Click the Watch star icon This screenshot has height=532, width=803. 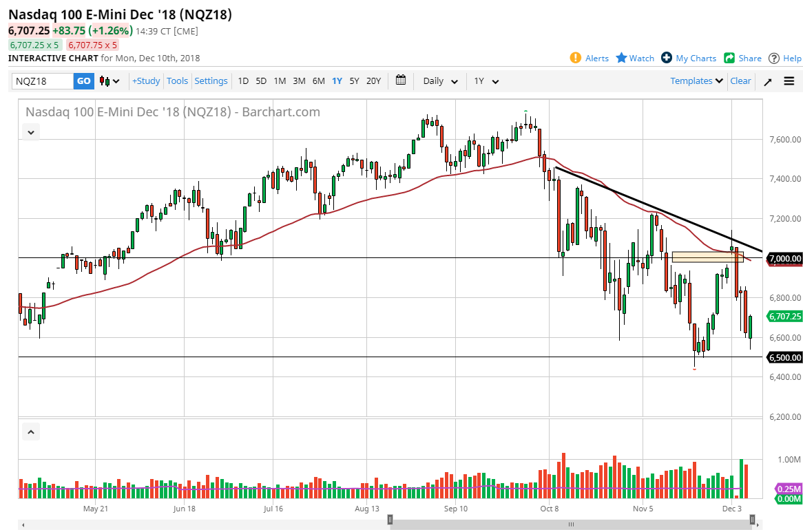click(x=621, y=58)
